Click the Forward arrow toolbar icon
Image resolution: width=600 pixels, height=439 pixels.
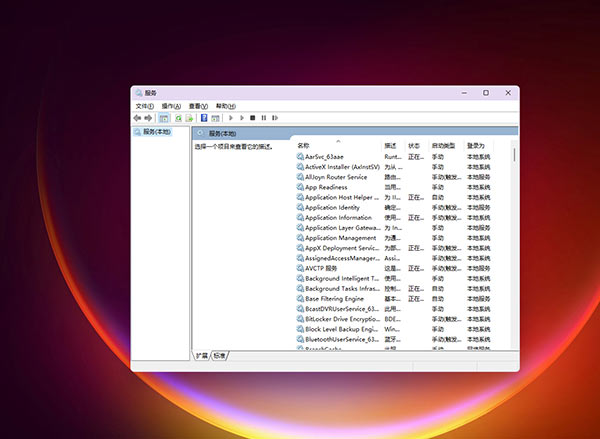(x=148, y=118)
